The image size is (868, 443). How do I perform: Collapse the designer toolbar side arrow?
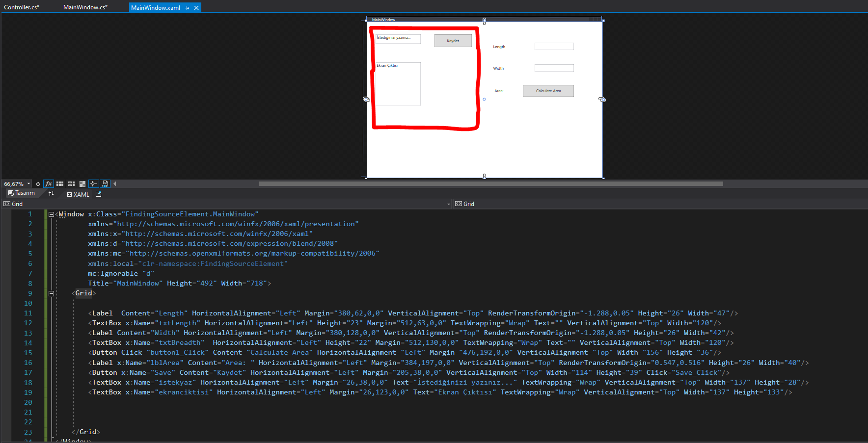tap(114, 183)
